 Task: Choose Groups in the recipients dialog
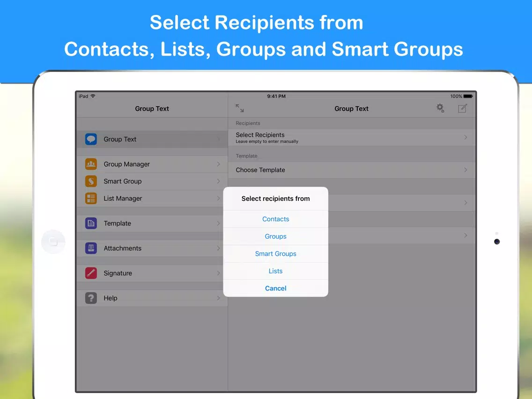pos(275,236)
